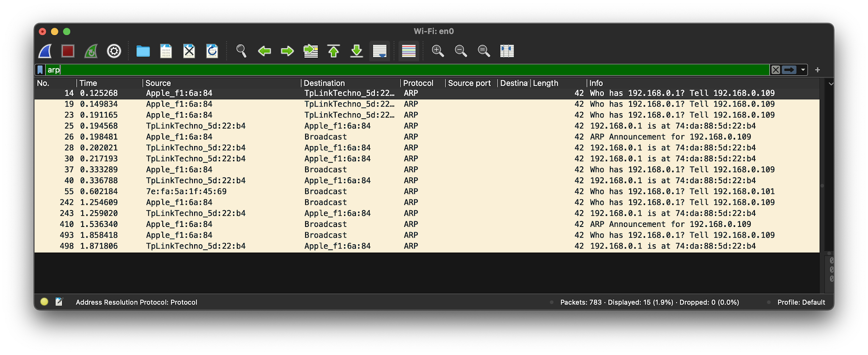Go forward to the next packet
868x355 pixels.
coord(287,51)
